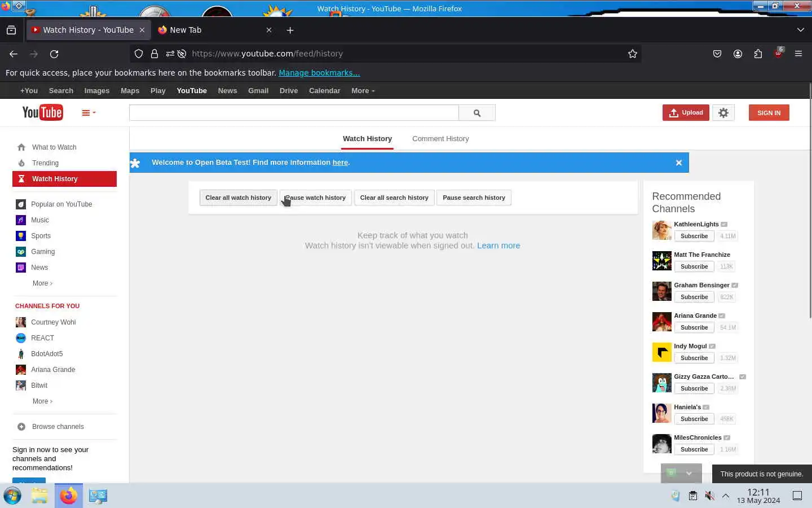
Task: Open Drive in Google bar
Action: tap(289, 91)
